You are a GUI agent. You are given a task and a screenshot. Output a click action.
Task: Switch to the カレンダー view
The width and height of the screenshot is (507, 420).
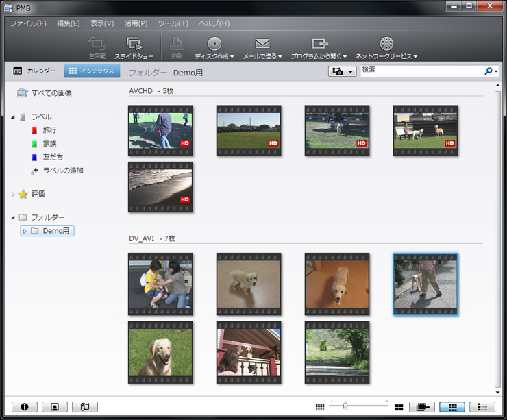click(34, 71)
